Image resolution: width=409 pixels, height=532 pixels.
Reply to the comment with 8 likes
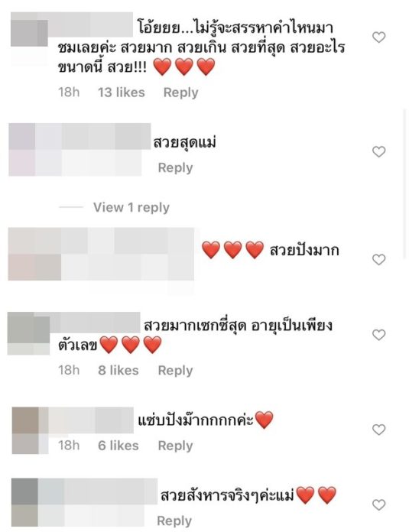[x=175, y=371]
